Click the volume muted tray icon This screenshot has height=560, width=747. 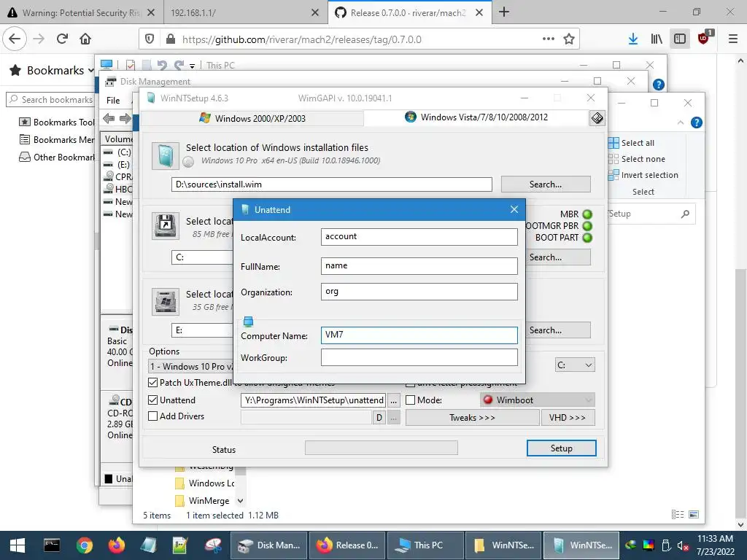click(x=683, y=545)
